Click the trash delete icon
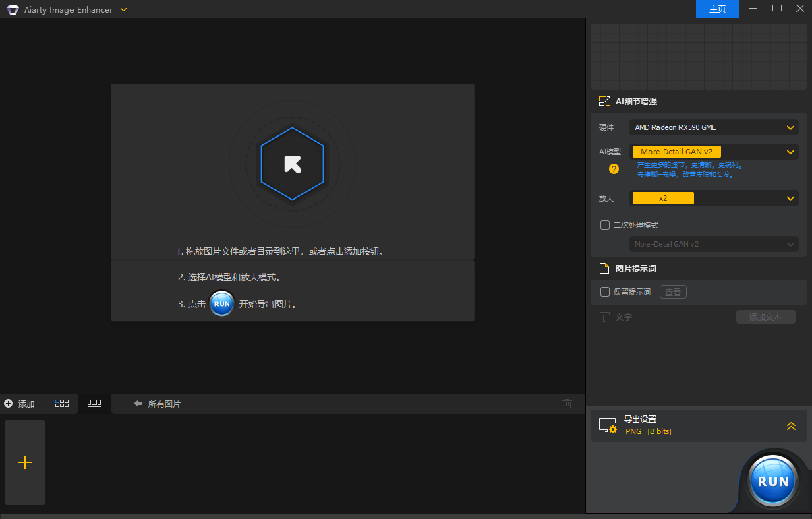The height and width of the screenshot is (519, 812). point(567,404)
